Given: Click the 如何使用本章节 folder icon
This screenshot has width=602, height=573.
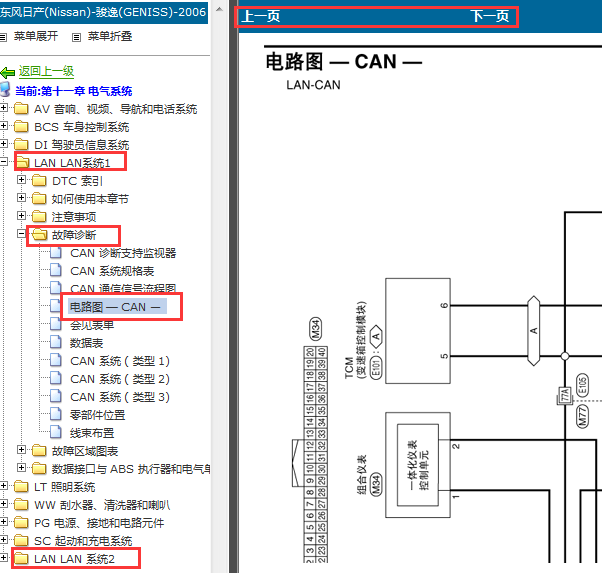Looking at the screenshot, I should coord(39,199).
